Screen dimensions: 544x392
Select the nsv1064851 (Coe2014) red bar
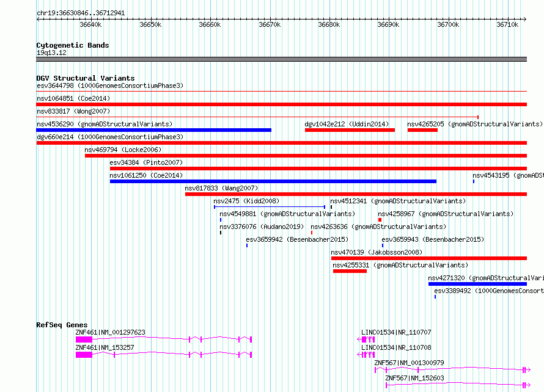point(281,104)
